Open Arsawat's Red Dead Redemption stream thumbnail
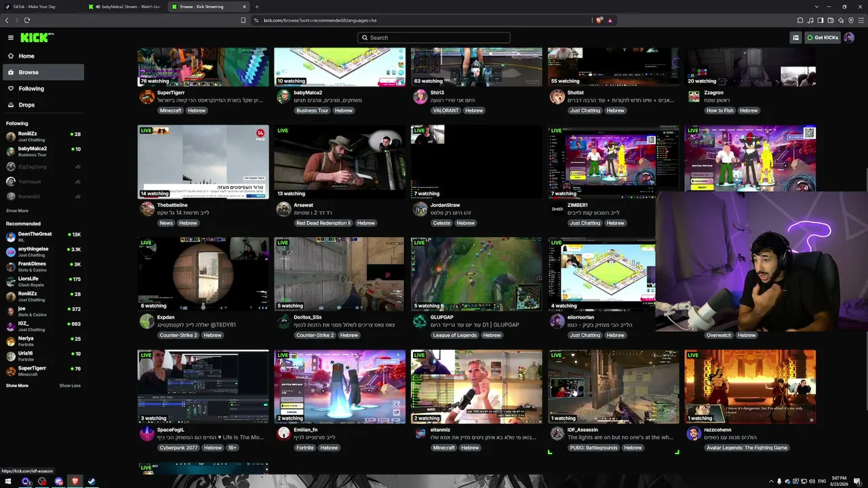Viewport: 868px width, 488px height. 340,162
